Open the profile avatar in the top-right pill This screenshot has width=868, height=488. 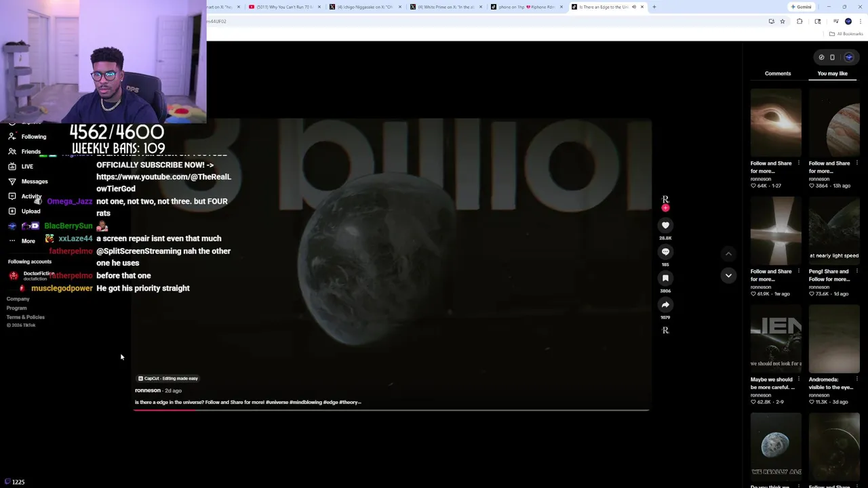click(x=848, y=57)
